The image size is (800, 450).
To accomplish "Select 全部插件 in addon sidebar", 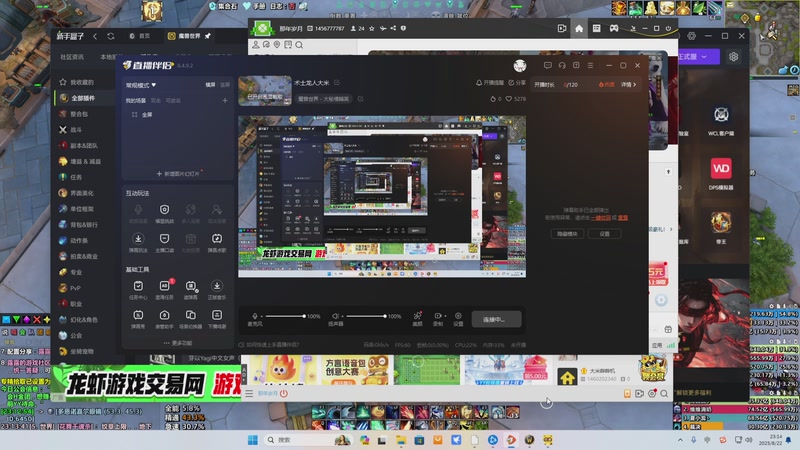I will (x=82, y=98).
